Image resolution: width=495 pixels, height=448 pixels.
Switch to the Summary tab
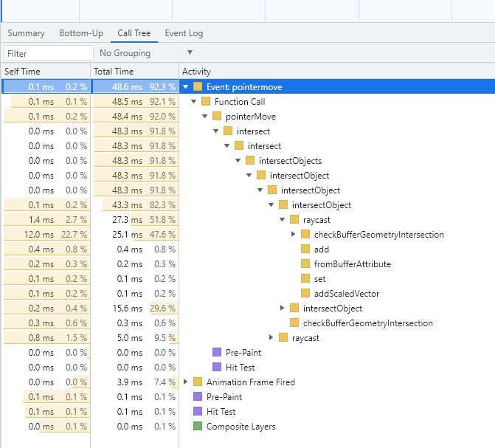pyautogui.click(x=26, y=33)
